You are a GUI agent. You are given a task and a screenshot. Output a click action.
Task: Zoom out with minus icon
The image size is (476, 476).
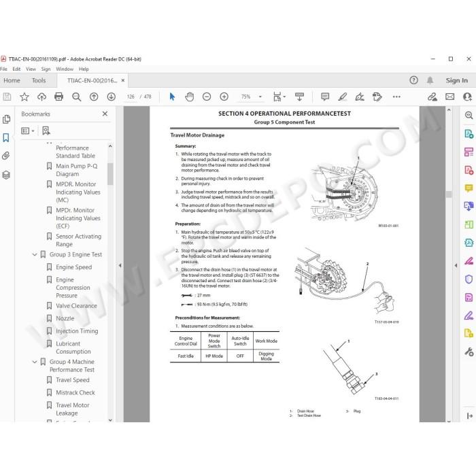(207, 97)
